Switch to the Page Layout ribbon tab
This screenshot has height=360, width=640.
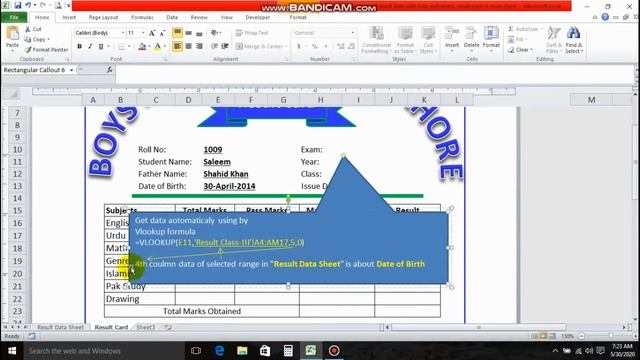pyautogui.click(x=103, y=18)
